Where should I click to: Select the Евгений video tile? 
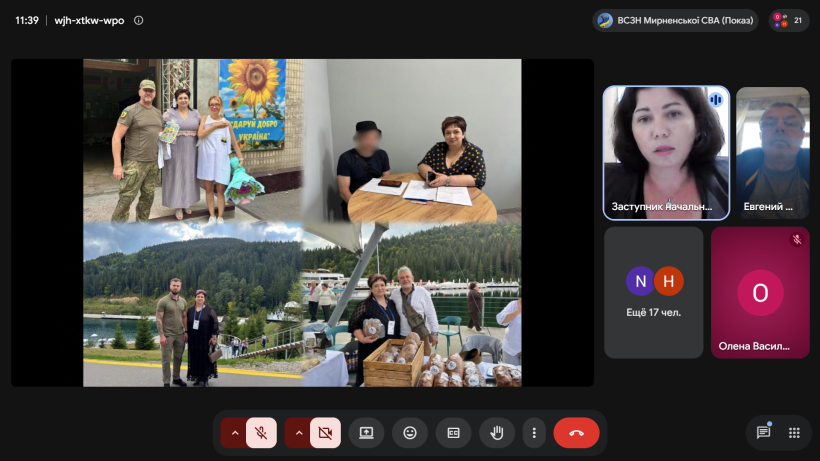point(773,153)
